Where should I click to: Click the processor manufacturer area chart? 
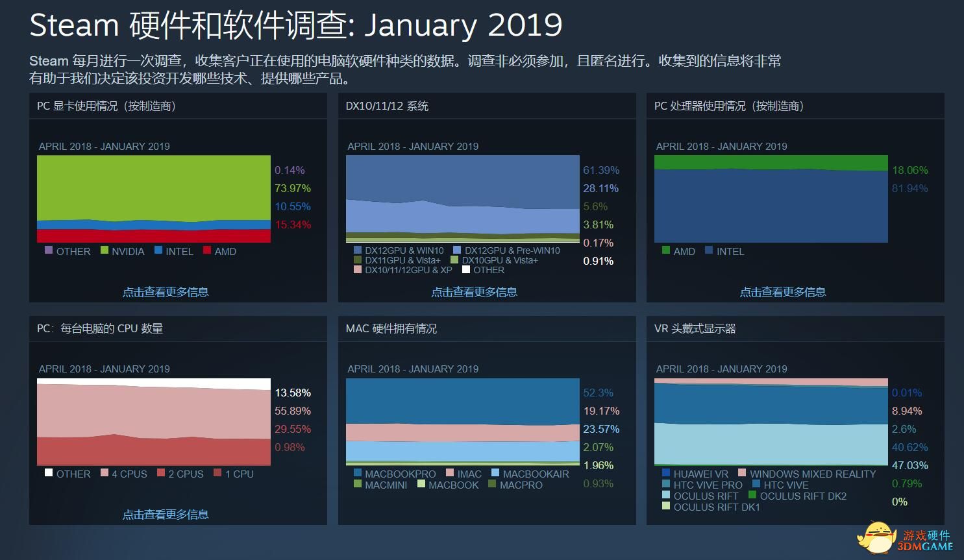[771, 199]
